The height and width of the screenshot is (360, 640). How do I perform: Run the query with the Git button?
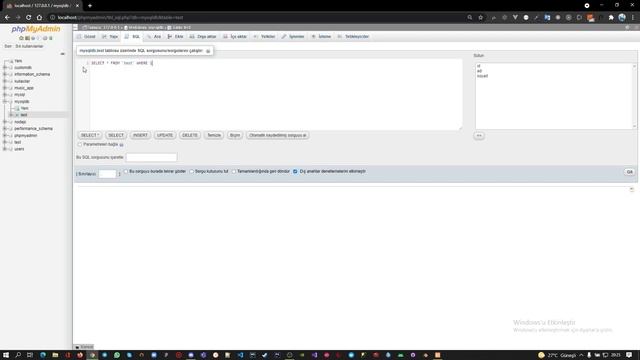click(x=629, y=172)
